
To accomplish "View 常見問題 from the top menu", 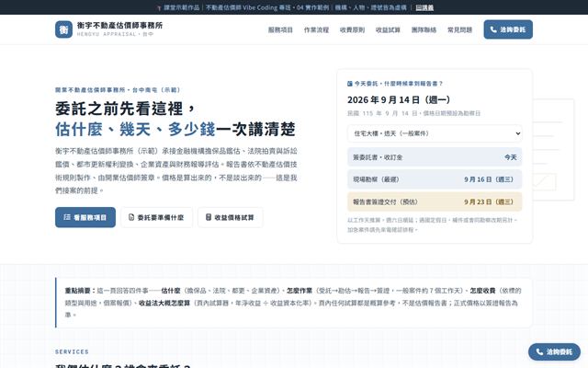I will click(459, 29).
